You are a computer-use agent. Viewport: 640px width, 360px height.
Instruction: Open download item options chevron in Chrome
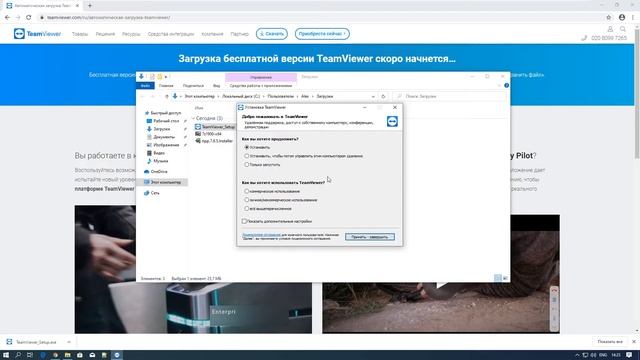pos(69,342)
